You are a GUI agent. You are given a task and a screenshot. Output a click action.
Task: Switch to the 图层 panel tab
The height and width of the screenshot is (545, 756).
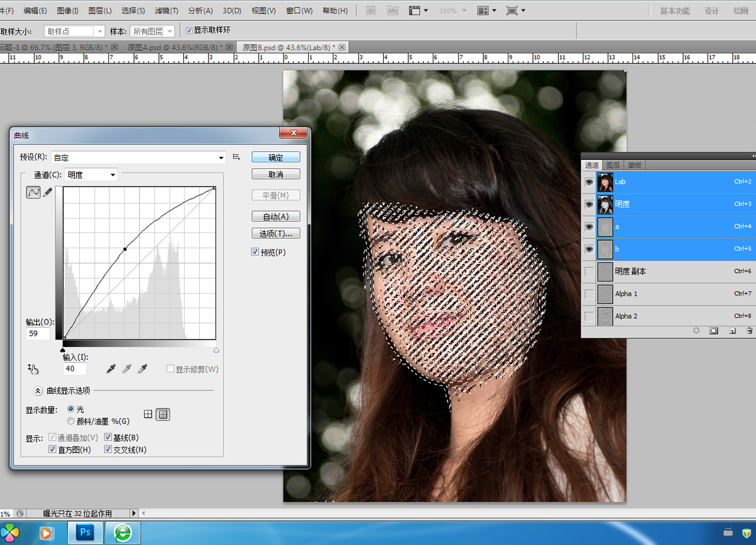click(613, 165)
